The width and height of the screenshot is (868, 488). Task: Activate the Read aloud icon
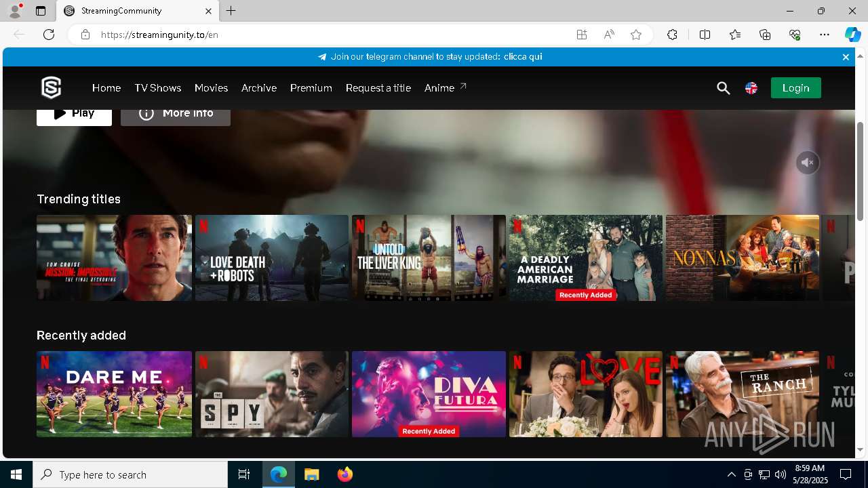click(x=609, y=35)
